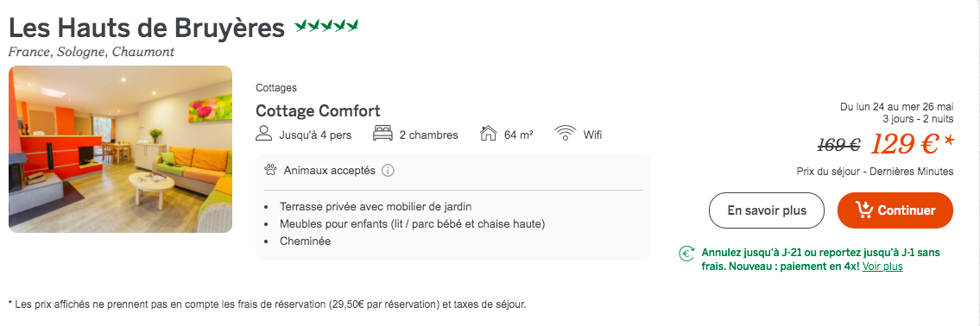Click the person capacity icon
The width and height of the screenshot is (980, 326).
264,134
